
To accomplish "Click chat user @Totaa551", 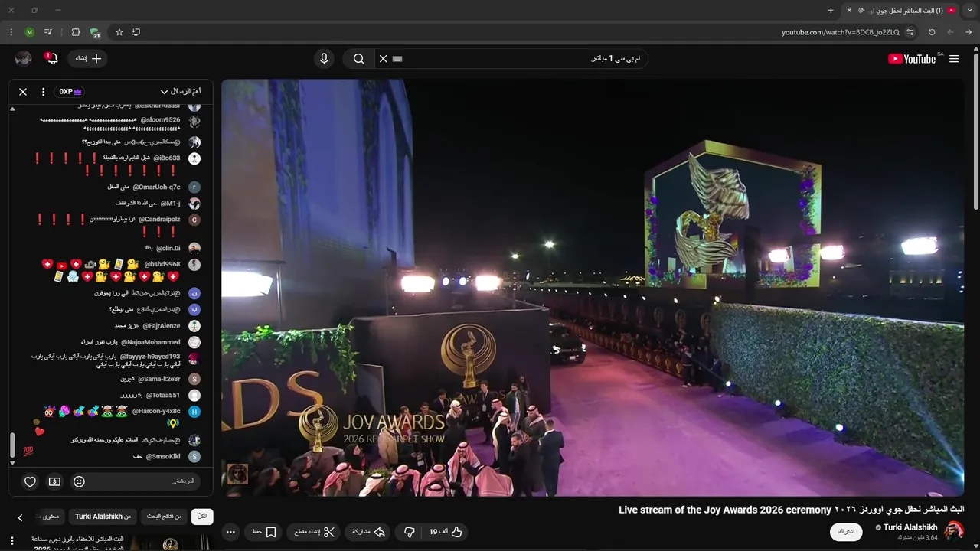I will 162,395.
